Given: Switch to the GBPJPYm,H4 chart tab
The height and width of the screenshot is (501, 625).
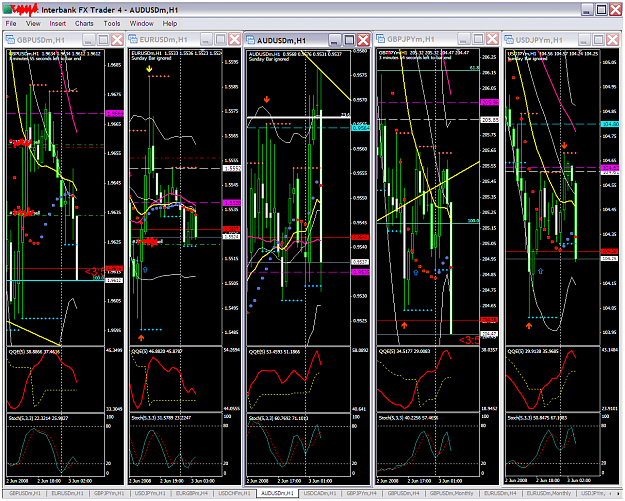Looking at the screenshot, I should 361,493.
